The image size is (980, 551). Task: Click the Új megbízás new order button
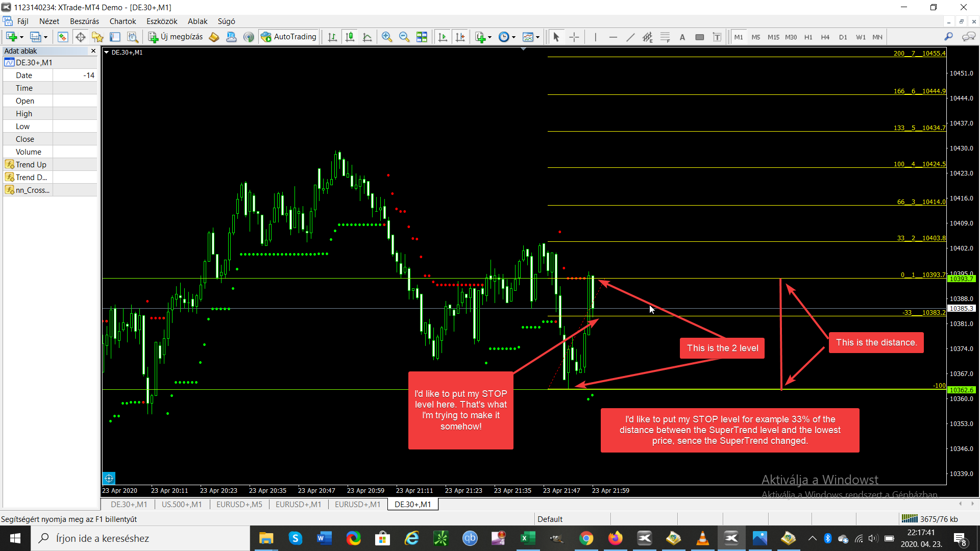coord(176,37)
